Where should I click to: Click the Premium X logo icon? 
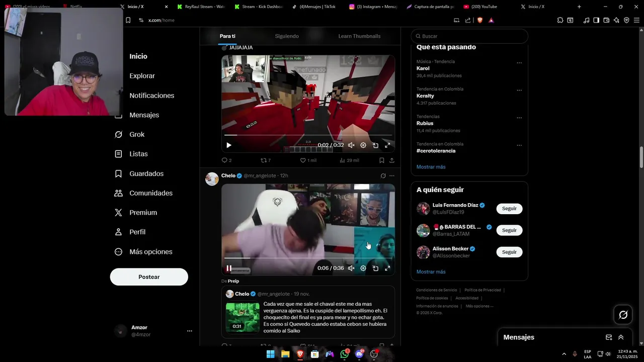pos(119,213)
